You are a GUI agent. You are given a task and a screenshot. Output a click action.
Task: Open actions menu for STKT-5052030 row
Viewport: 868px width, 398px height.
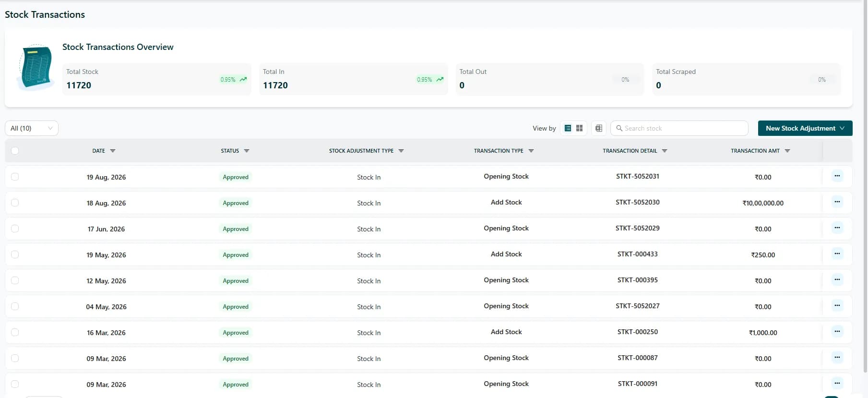(x=837, y=202)
